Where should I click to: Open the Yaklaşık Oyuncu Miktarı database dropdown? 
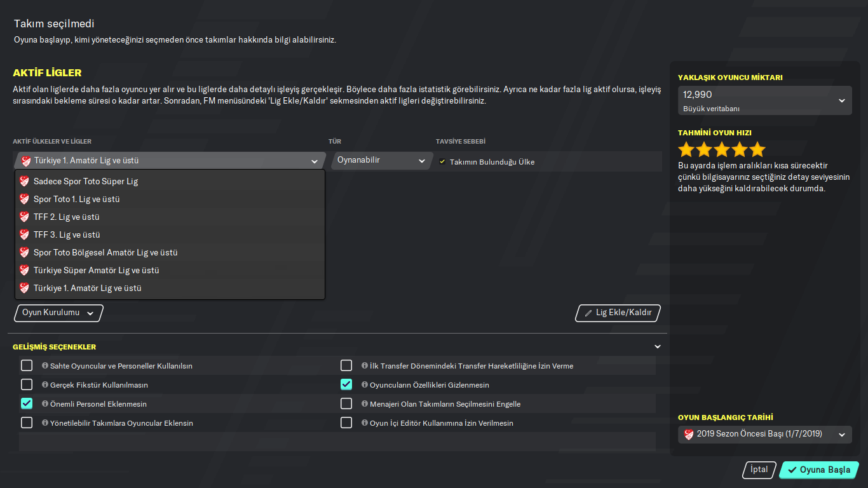764,100
